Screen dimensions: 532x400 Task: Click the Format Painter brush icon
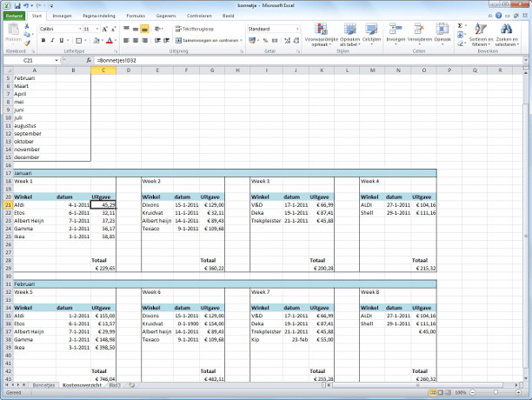(27, 43)
